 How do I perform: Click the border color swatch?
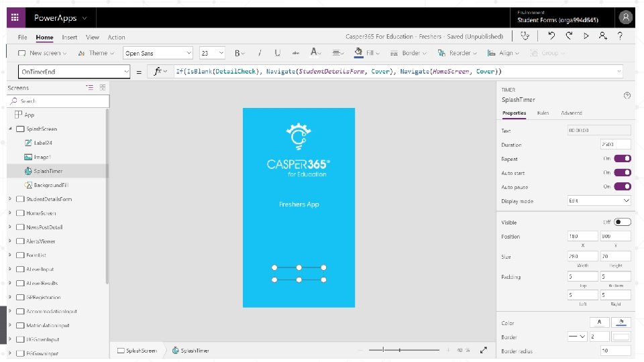coord(621,337)
